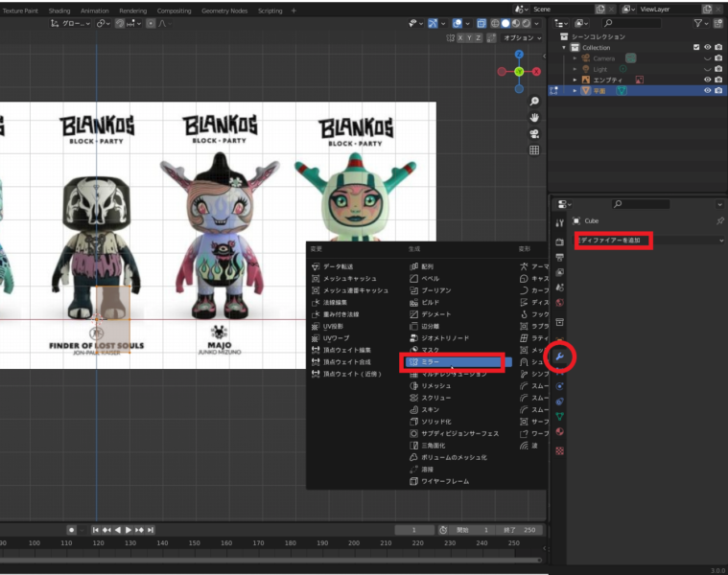Screen dimensions: 728x575
Task: Toggle viewport overlays button
Action: click(458, 23)
